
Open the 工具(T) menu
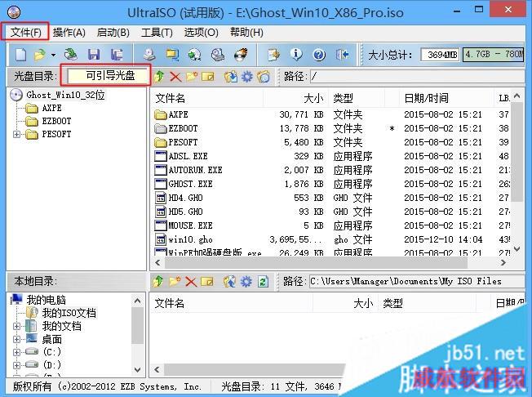point(157,33)
